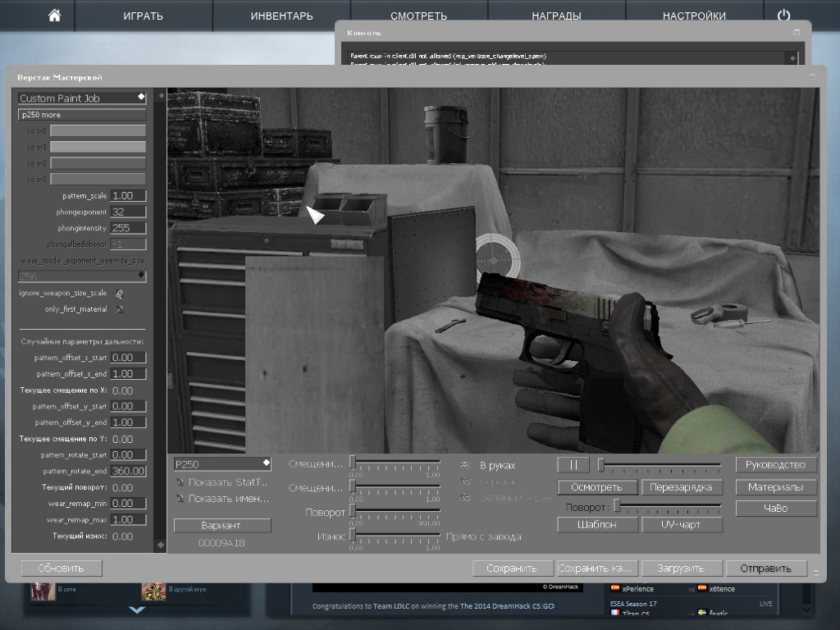Click the power-off icon top right
840x630 pixels.
[783, 14]
